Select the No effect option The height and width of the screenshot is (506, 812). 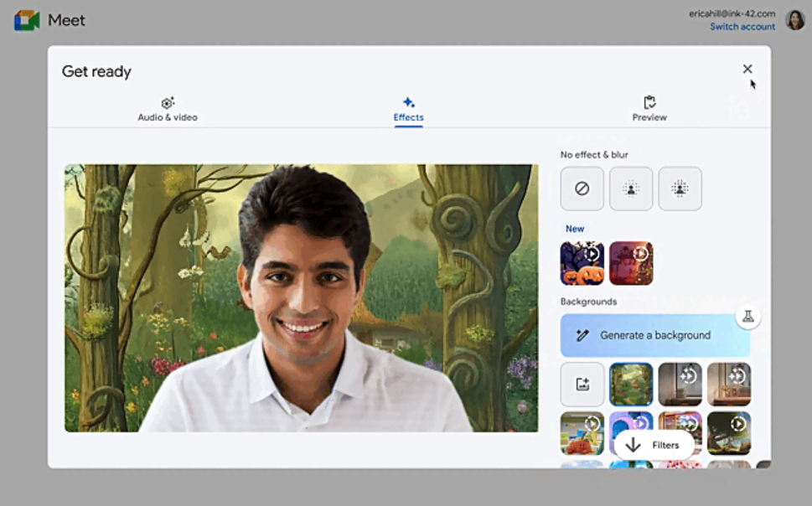[582, 188]
